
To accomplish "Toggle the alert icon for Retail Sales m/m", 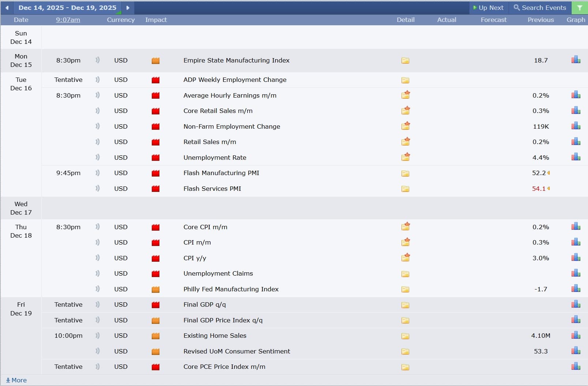I will pos(97,142).
